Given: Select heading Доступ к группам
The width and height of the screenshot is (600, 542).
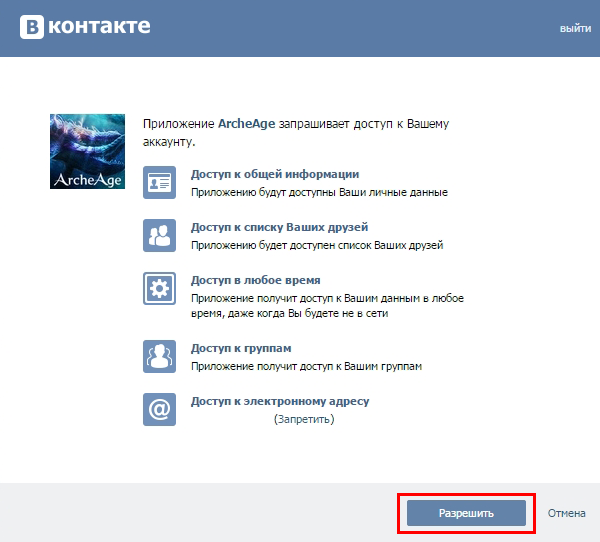Looking at the screenshot, I should pos(241,348).
